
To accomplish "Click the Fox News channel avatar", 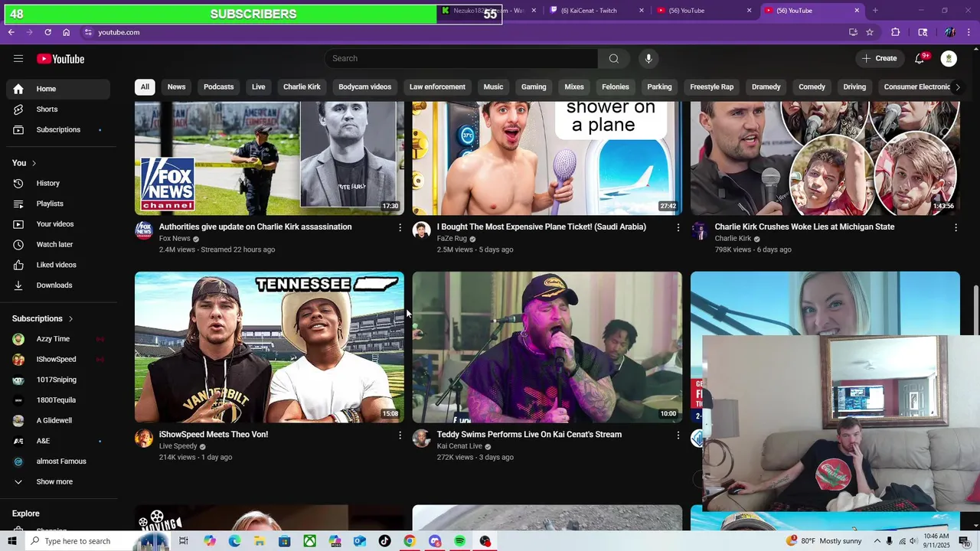I will click(144, 230).
